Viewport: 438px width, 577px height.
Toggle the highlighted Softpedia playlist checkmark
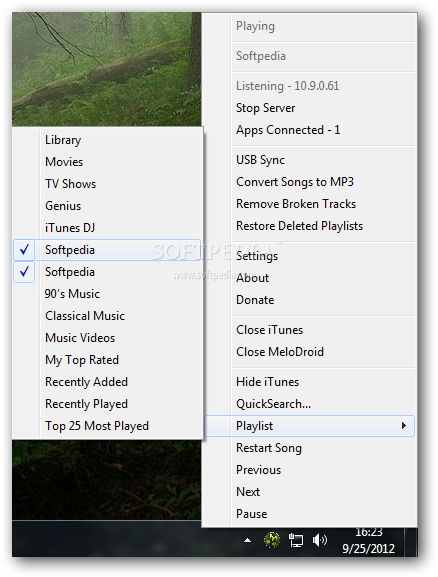(24, 250)
